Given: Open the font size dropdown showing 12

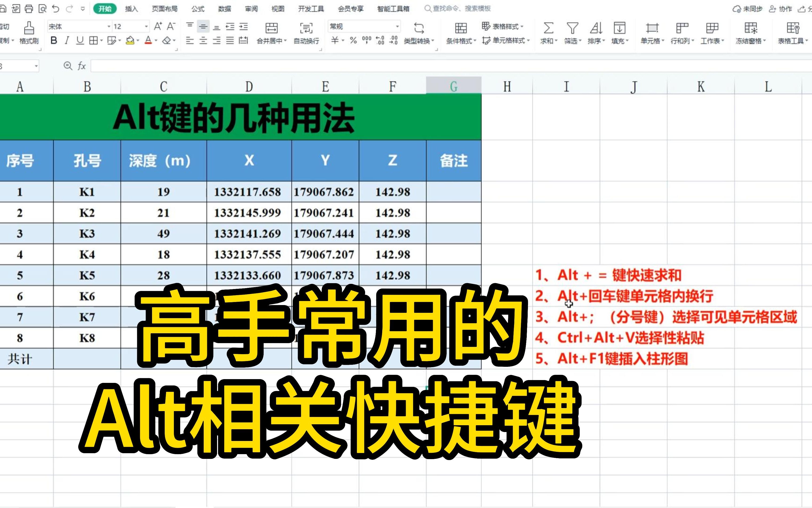Looking at the screenshot, I should point(146,26).
